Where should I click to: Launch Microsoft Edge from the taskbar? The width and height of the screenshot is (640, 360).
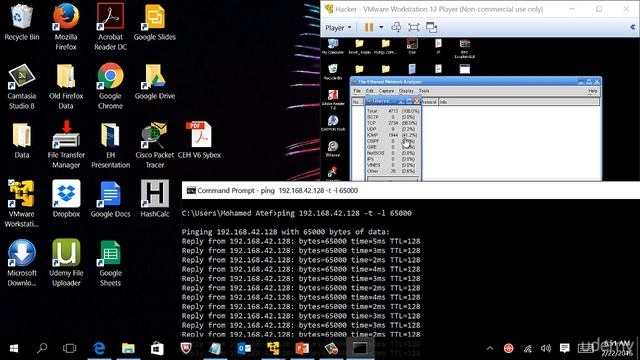(99, 348)
